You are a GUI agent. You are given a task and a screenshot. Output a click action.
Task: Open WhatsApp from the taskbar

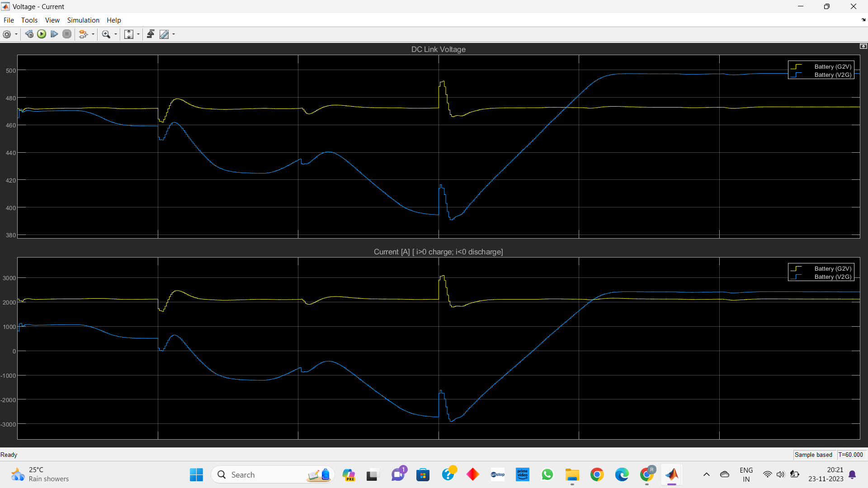click(547, 475)
